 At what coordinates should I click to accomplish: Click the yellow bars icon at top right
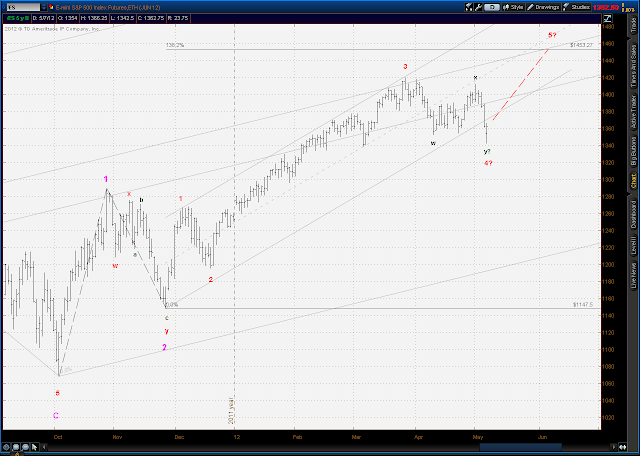623,7
